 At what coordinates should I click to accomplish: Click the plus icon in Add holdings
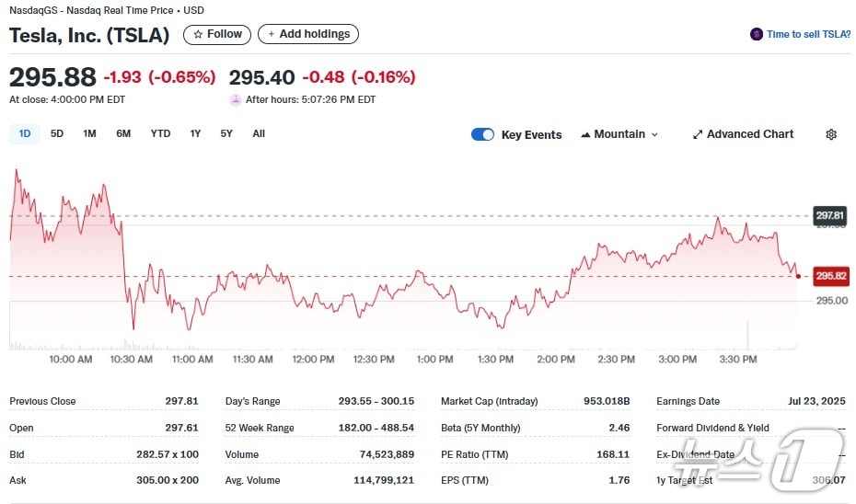click(x=271, y=34)
